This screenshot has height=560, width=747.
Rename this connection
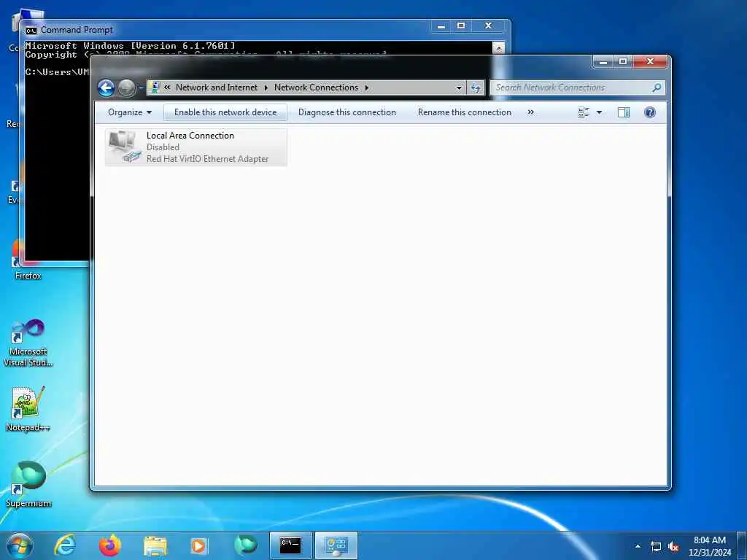pos(465,112)
